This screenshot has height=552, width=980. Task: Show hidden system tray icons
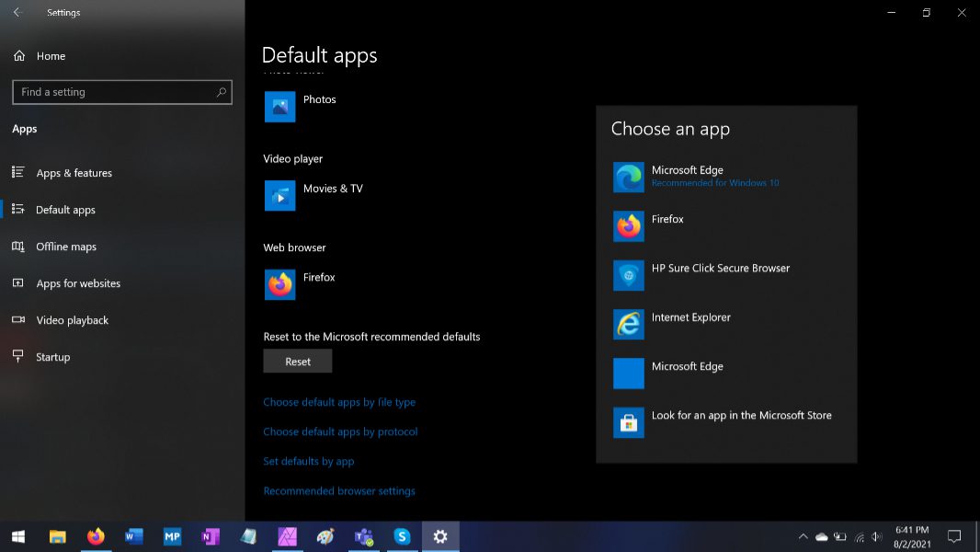click(803, 536)
